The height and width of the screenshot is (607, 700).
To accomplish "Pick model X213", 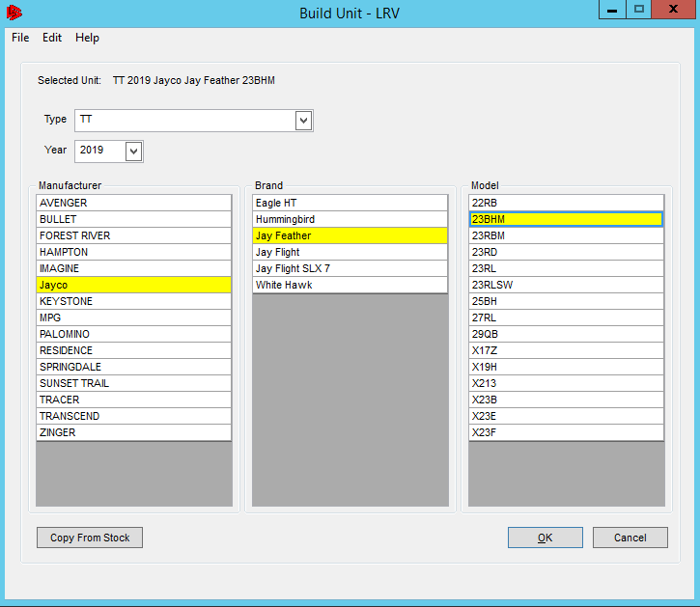I will click(x=566, y=383).
